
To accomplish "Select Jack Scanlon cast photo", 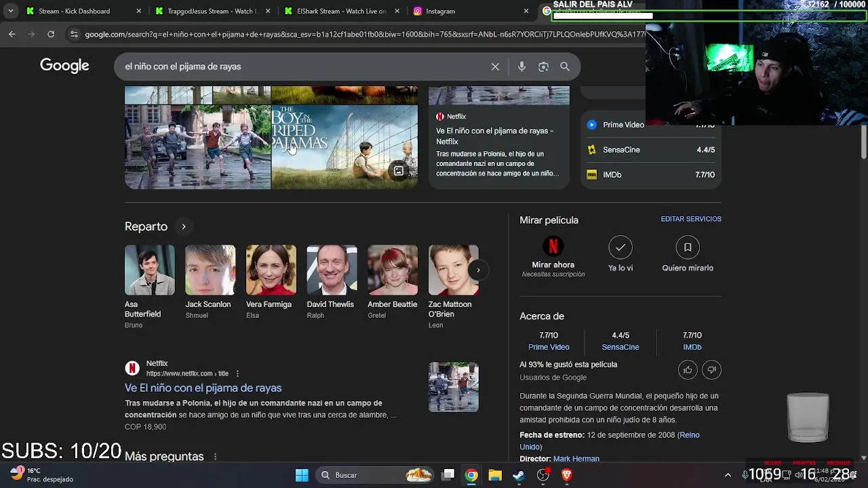I will tap(210, 270).
